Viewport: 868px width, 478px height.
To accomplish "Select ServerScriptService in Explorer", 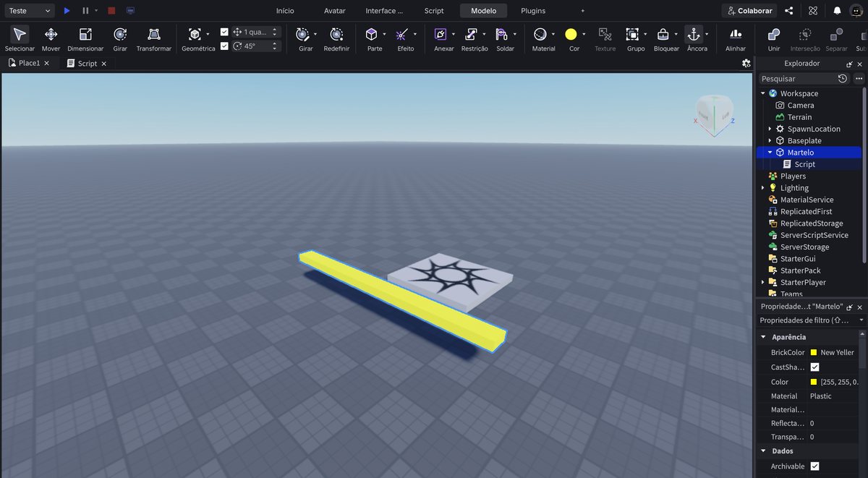I will point(814,235).
